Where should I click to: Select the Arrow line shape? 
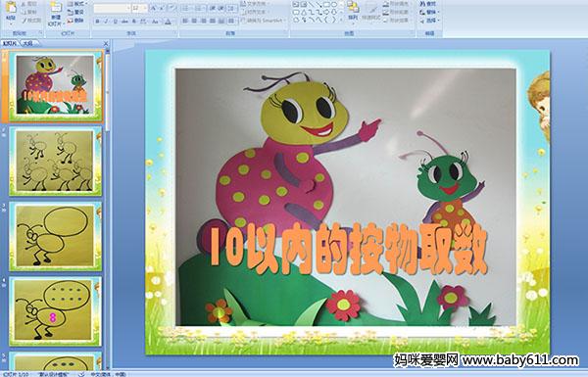point(318,5)
